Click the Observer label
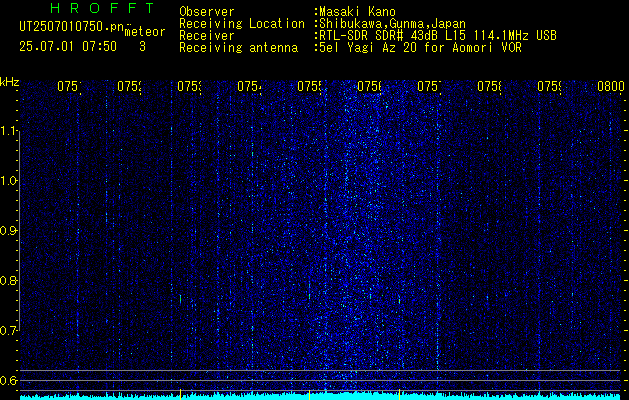The height and width of the screenshot is (400, 629). (x=207, y=12)
